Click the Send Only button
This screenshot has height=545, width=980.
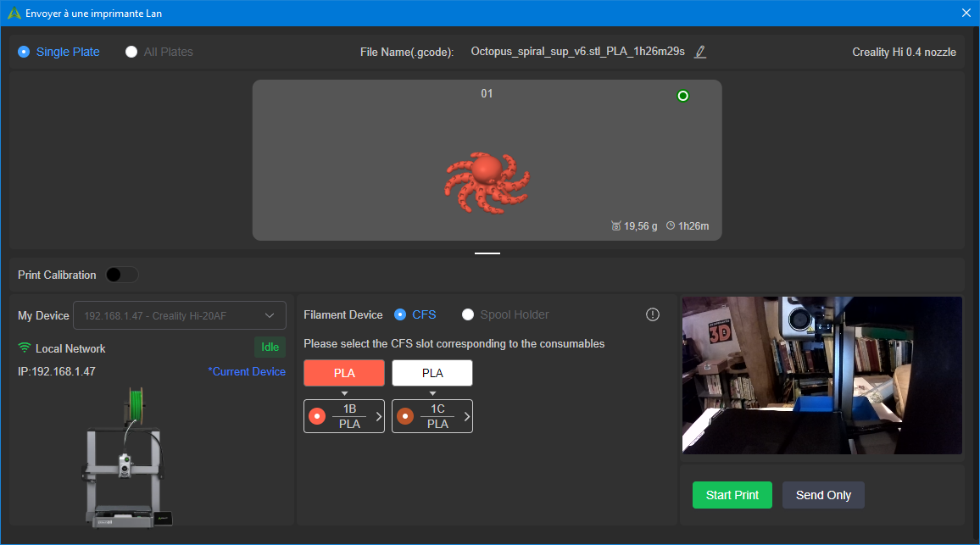pyautogui.click(x=823, y=495)
